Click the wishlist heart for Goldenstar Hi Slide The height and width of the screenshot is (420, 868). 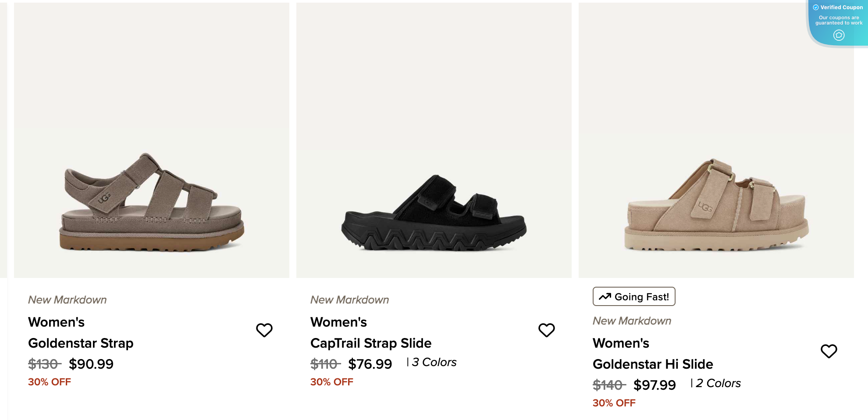point(829,350)
